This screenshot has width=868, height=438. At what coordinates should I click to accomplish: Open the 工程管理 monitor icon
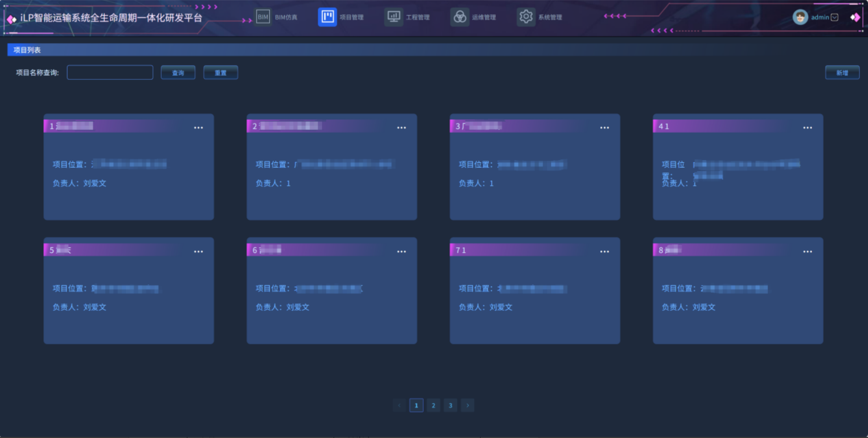393,17
